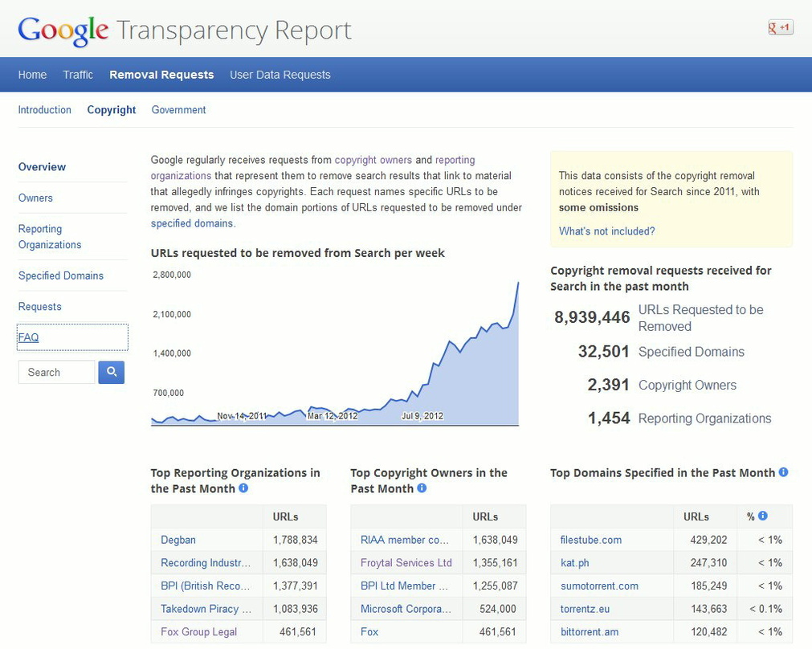Open the Home nav item
Viewport: 812px width, 649px height.
pyautogui.click(x=32, y=75)
